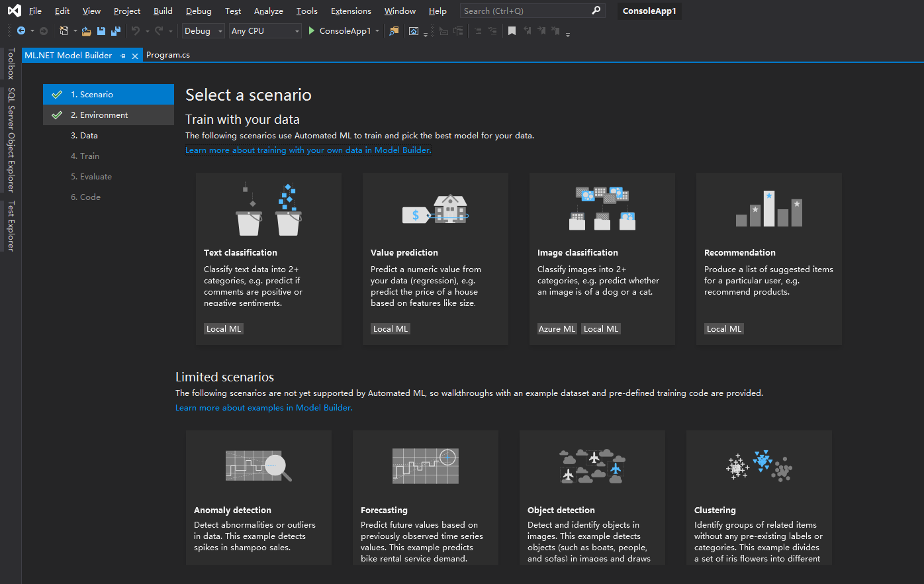Open the Test Explorer side panel
Viewport: 924px width, 584px height.
point(11,226)
